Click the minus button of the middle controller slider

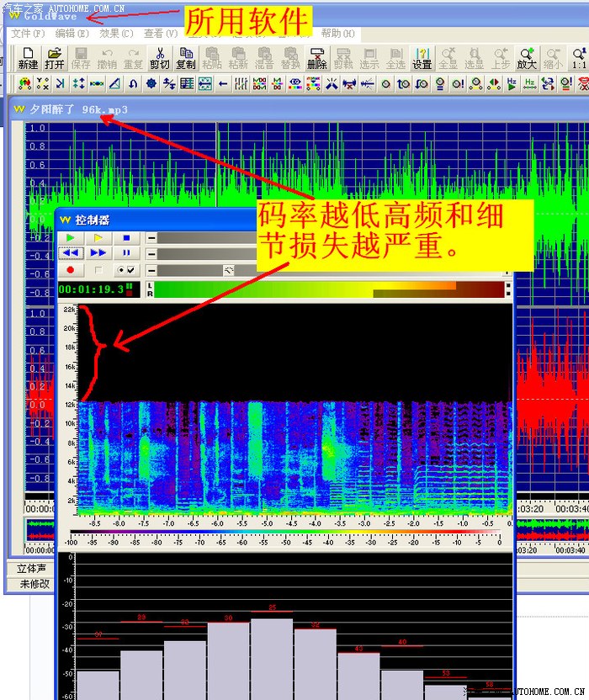coord(151,254)
